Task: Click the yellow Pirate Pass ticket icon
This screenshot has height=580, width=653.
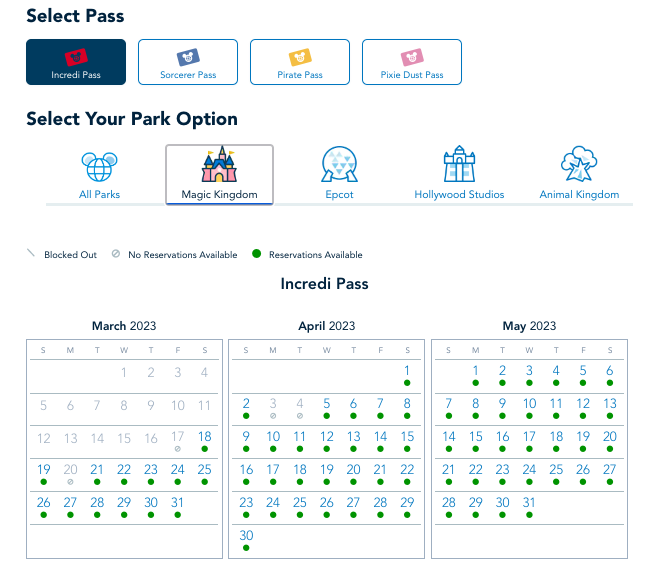Action: pos(300,57)
